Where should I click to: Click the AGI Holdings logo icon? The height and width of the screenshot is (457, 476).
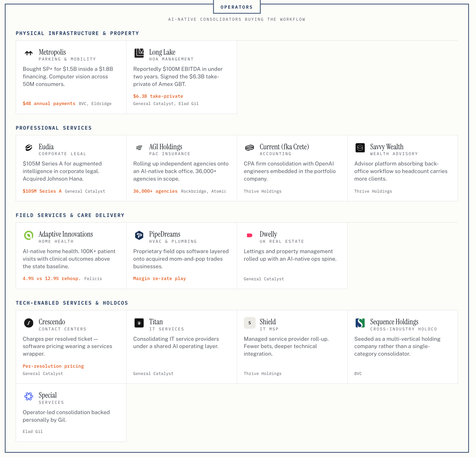coord(139,148)
